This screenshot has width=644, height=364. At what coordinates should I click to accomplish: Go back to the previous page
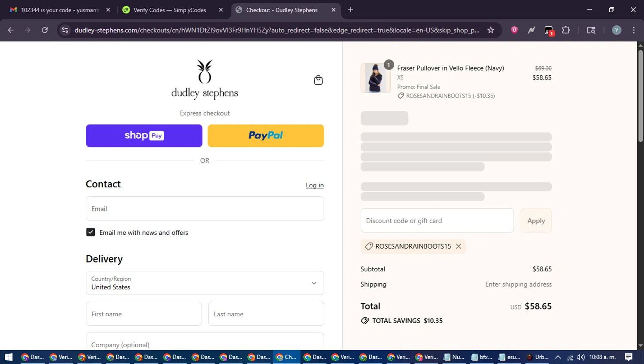point(11,30)
